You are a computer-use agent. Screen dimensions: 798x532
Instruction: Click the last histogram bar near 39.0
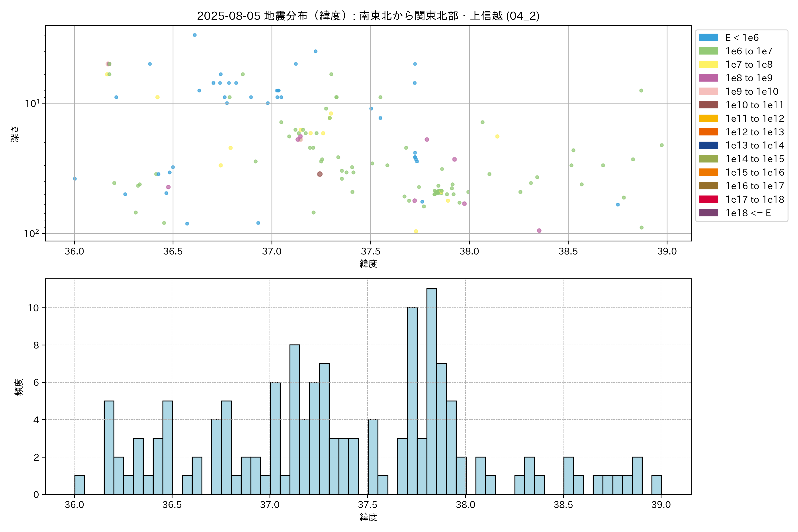coord(657,485)
